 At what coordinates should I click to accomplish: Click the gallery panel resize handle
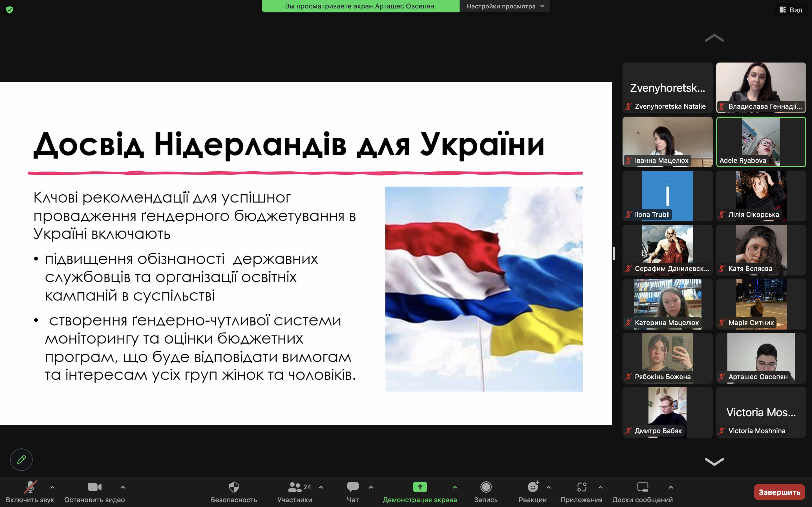614,253
